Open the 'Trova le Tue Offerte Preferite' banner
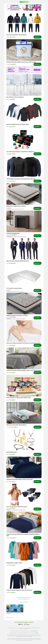 tap(24, 70)
